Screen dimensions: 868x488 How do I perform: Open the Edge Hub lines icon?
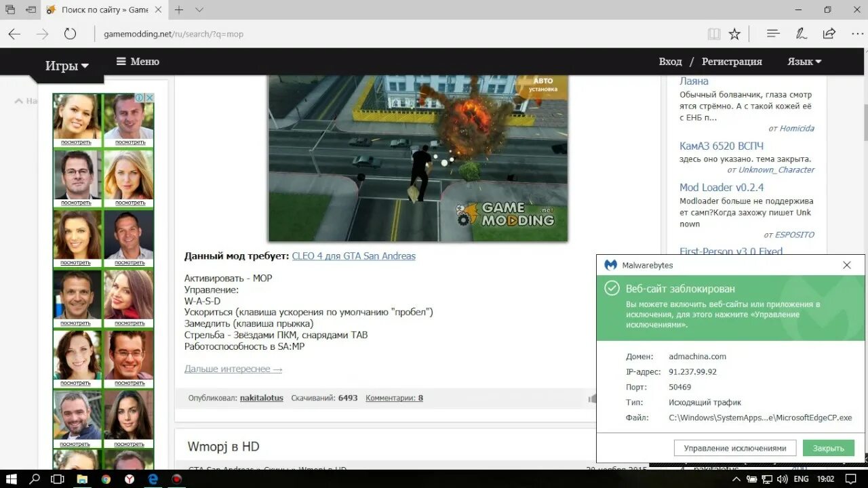[773, 33]
